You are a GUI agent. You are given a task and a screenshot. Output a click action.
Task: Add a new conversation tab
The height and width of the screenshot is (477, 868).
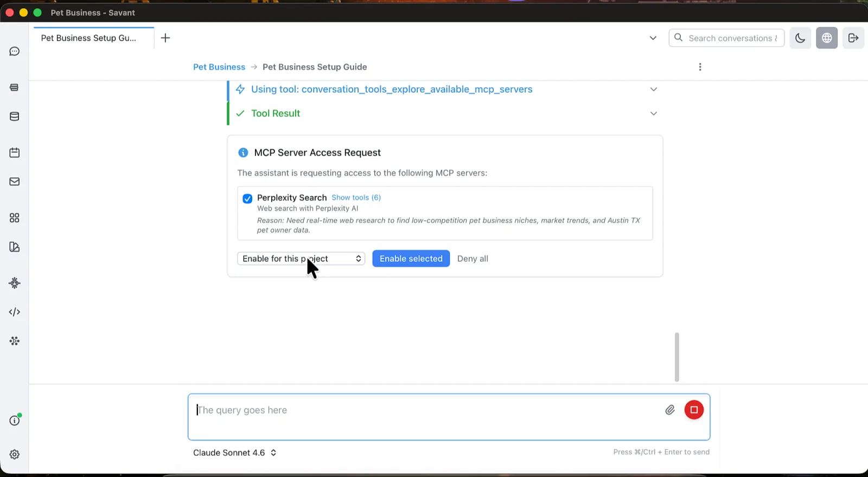coord(165,38)
